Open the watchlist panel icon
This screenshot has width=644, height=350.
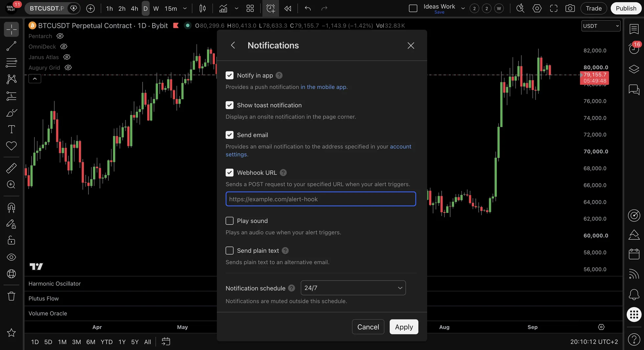pyautogui.click(x=634, y=29)
